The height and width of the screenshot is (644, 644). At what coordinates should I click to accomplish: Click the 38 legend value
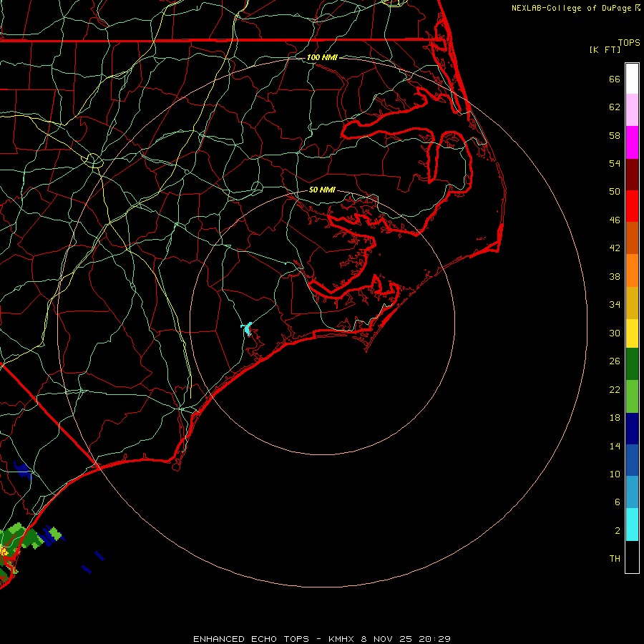click(615, 276)
